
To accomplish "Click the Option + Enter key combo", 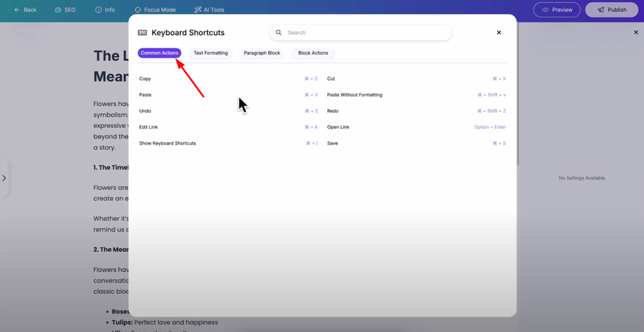I will pos(490,127).
